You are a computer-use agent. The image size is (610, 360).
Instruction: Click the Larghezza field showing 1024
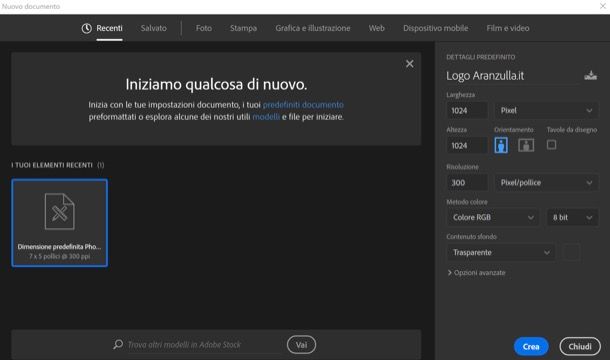coord(467,111)
